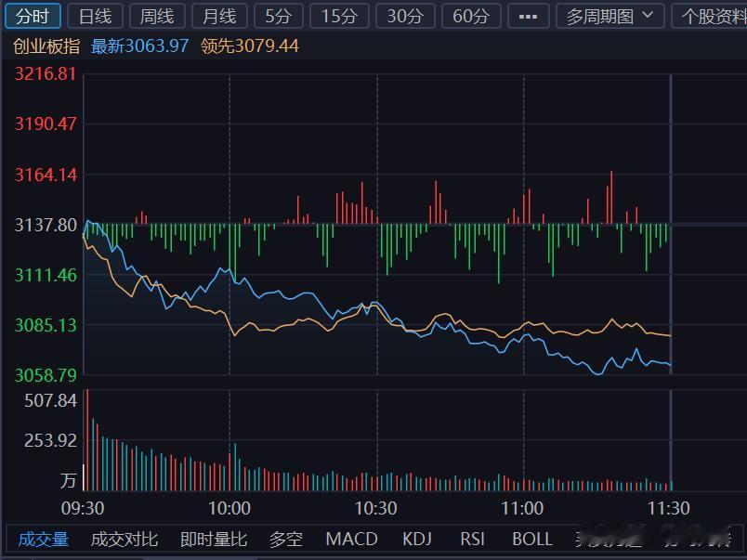Switch to the 周线 weekly chart
Screen dimensions: 747x560
(x=156, y=15)
